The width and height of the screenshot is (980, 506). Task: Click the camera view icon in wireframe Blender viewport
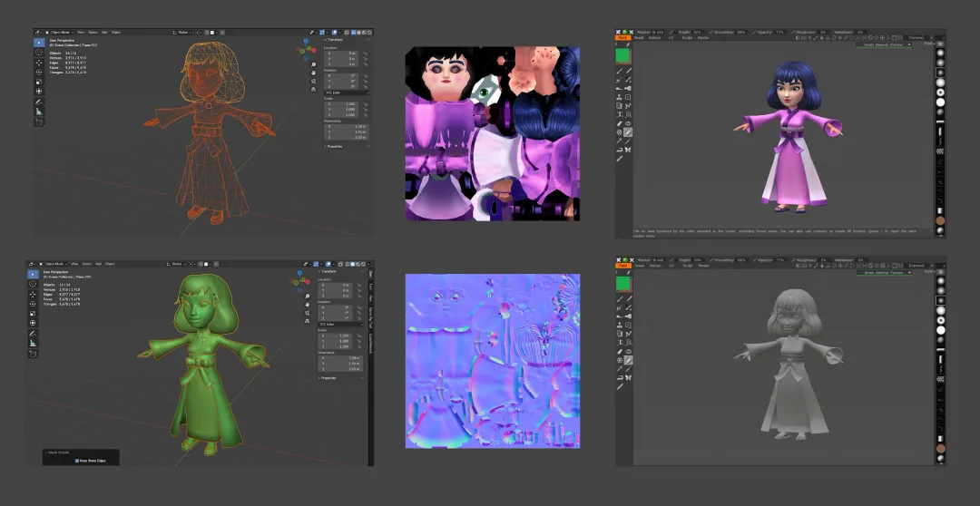[313, 82]
